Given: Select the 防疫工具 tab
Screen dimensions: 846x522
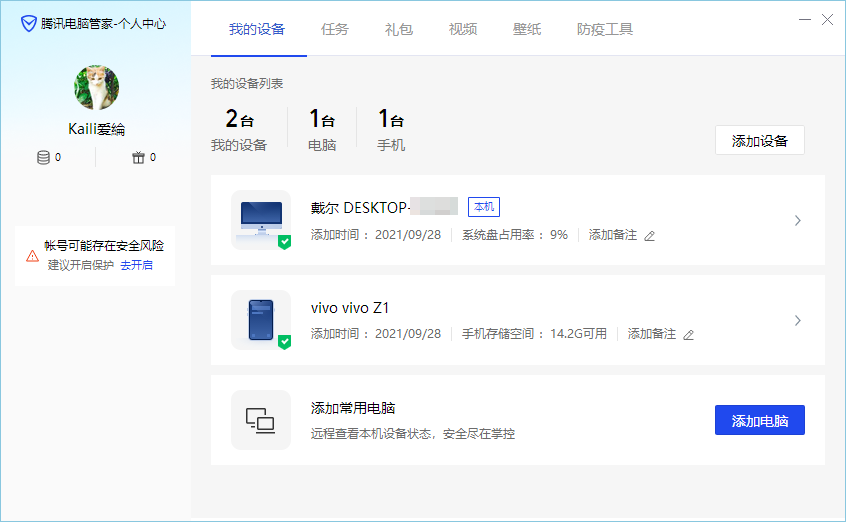Looking at the screenshot, I should point(605,29).
